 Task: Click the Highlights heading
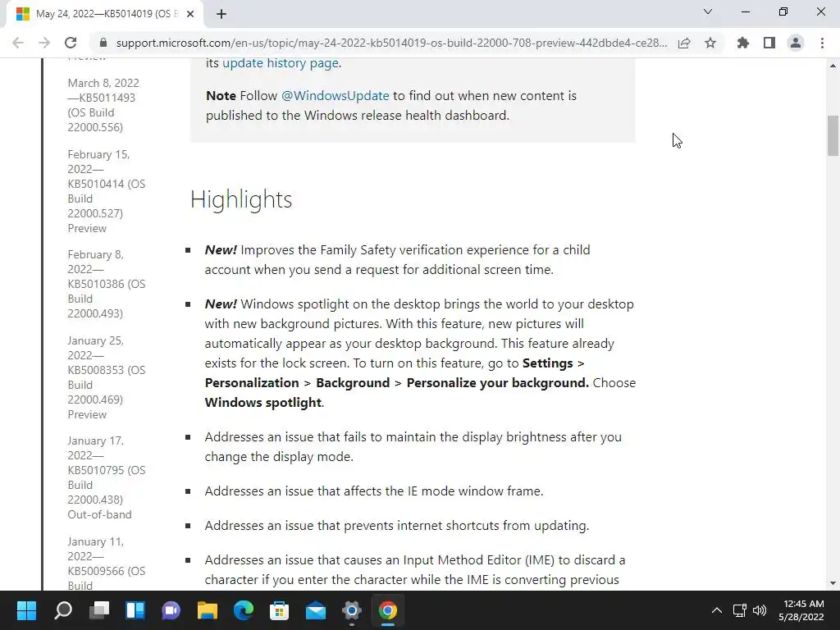tap(241, 199)
